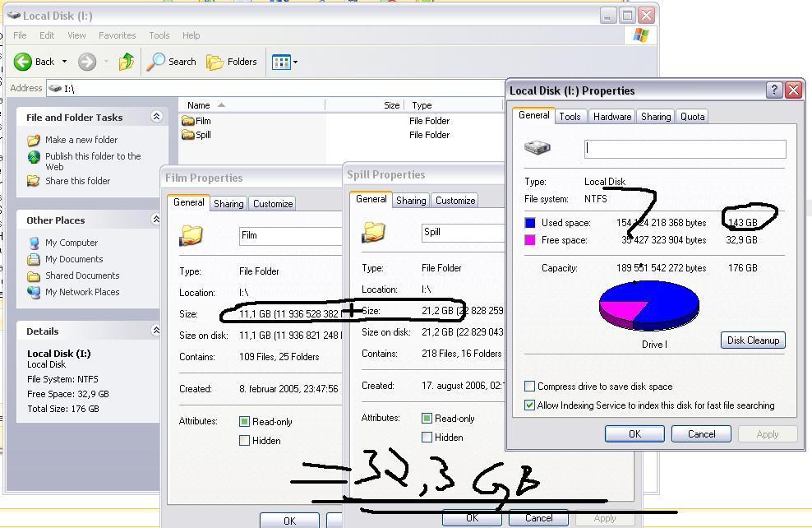Screen dimensions: 812x528
Task: Open My Network Places icon
Action: 35,292
